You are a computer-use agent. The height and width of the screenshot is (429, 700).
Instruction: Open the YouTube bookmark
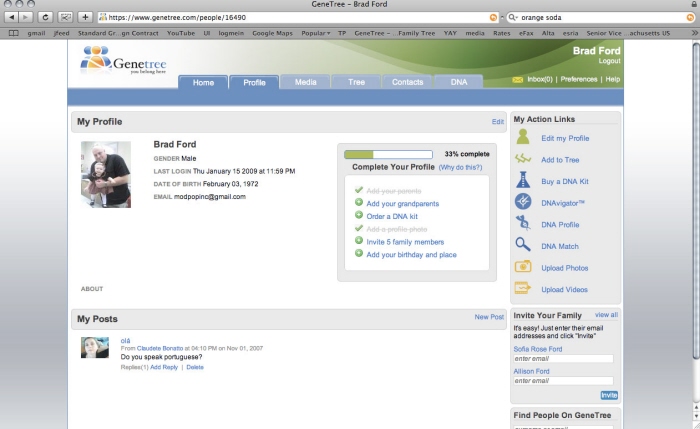point(181,33)
